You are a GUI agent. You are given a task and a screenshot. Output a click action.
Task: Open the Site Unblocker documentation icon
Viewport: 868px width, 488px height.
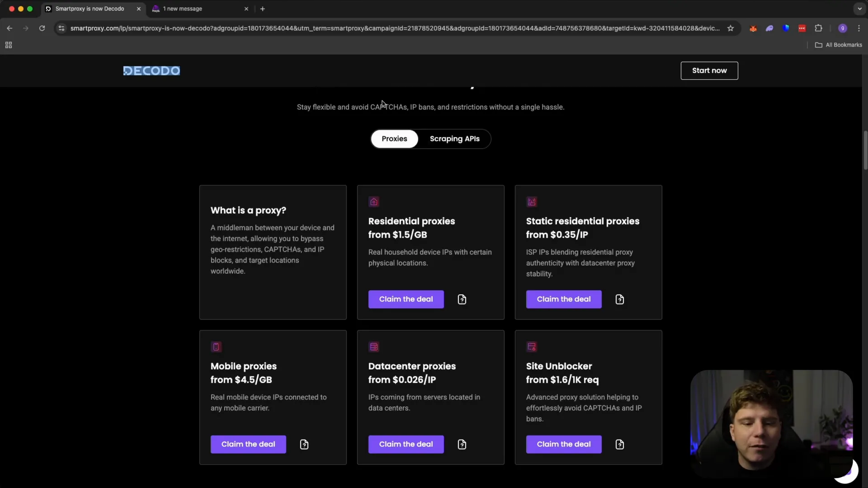[619, 445]
